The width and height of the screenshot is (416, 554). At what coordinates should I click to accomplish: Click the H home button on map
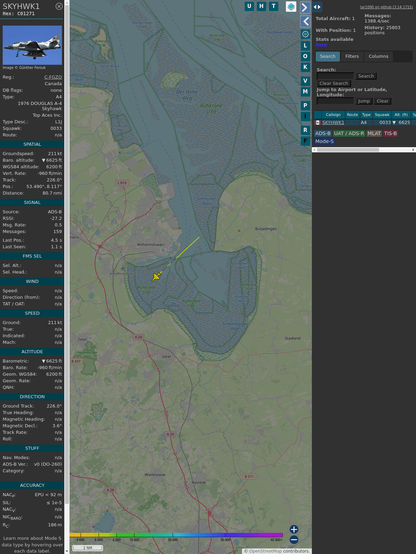tap(261, 6)
